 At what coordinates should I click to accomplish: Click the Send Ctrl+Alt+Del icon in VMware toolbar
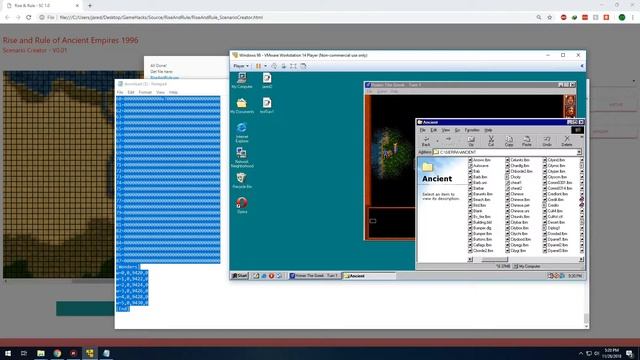(x=274, y=66)
